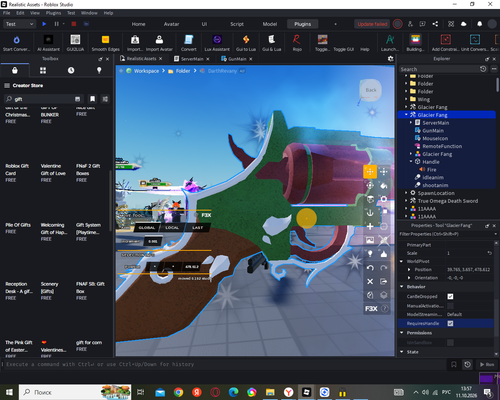Click the Run command button
This screenshot has height=400, width=500.
[x=487, y=364]
